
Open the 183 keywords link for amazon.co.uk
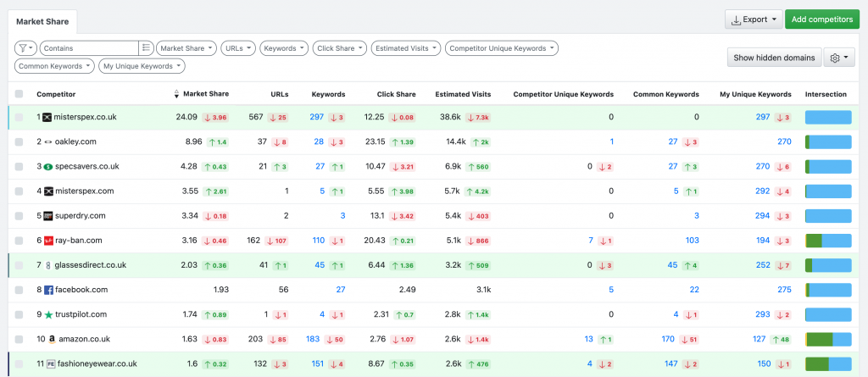pos(313,339)
